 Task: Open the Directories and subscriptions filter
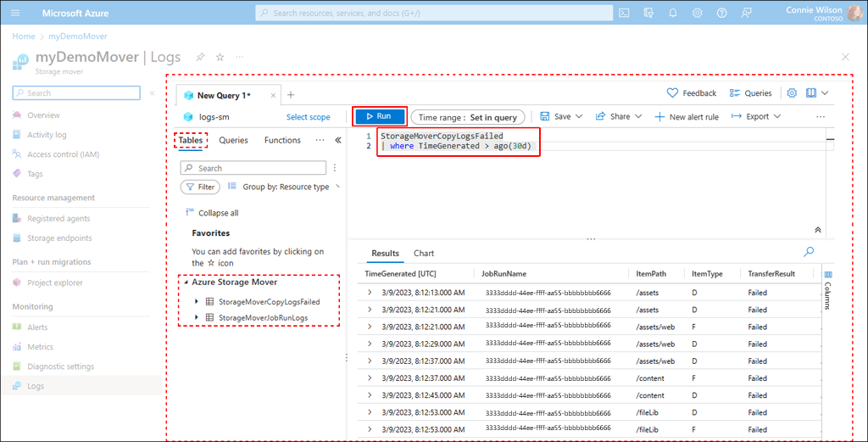click(648, 13)
